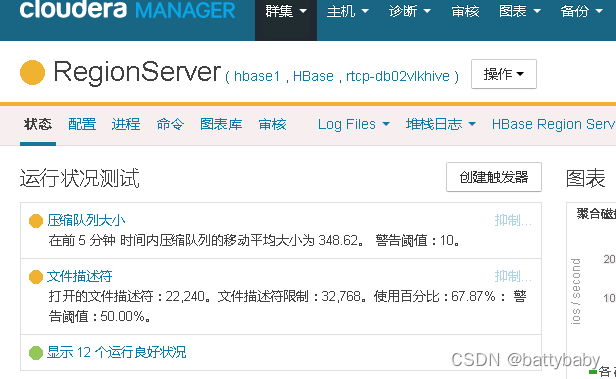Follow the hbase1 link
616x379 pixels.
[257, 76]
